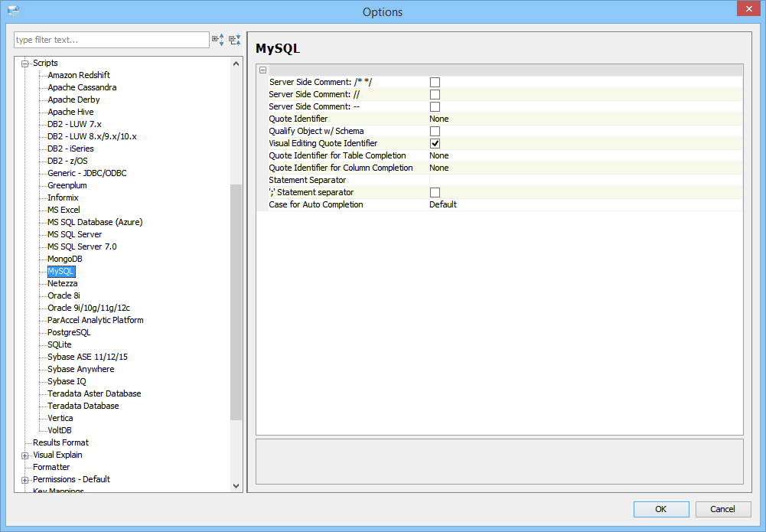Click the expand all tree icon

tap(218, 40)
